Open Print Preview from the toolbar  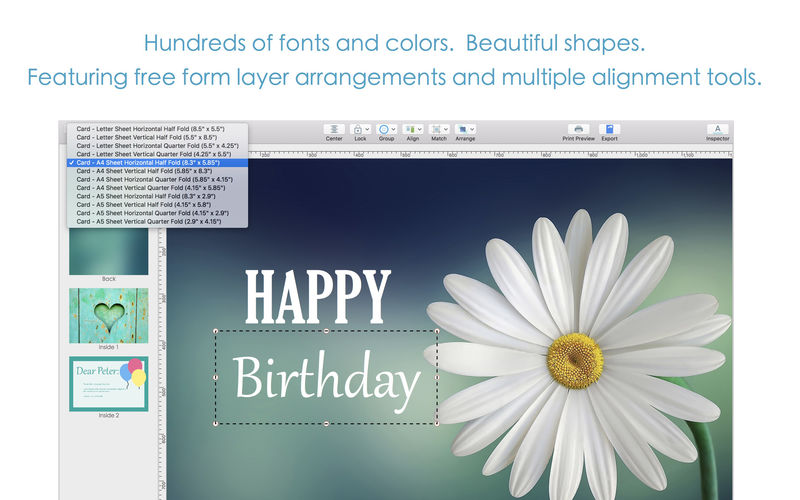click(578, 129)
